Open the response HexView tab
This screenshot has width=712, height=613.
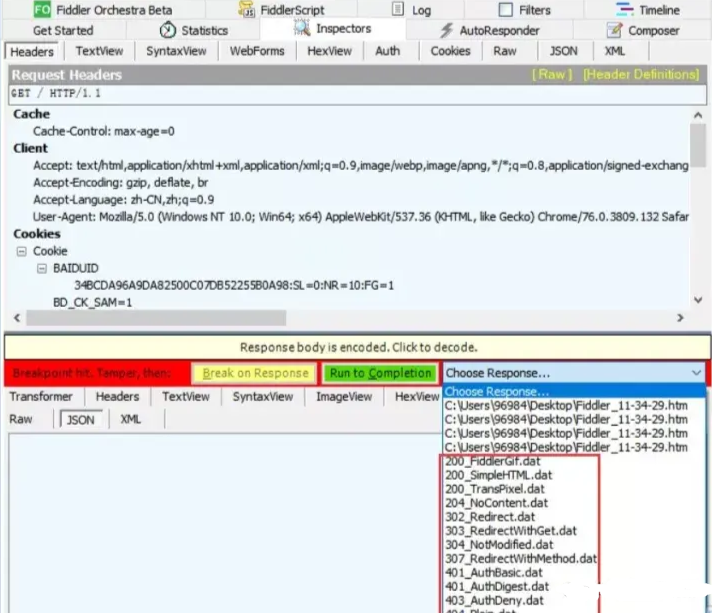click(417, 396)
